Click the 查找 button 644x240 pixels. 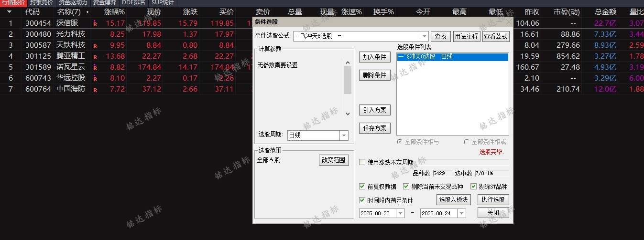(441, 36)
